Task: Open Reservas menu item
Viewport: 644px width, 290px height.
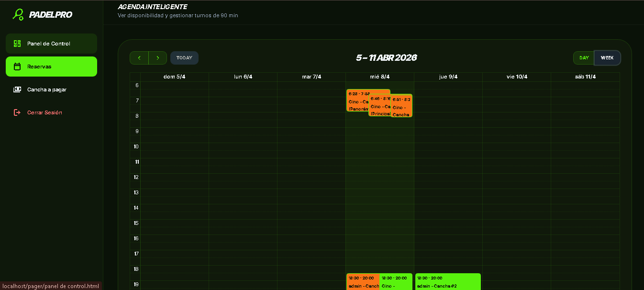Action: (51, 67)
